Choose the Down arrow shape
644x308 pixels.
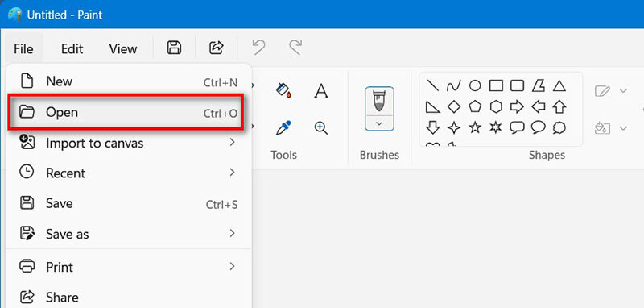pos(432,127)
